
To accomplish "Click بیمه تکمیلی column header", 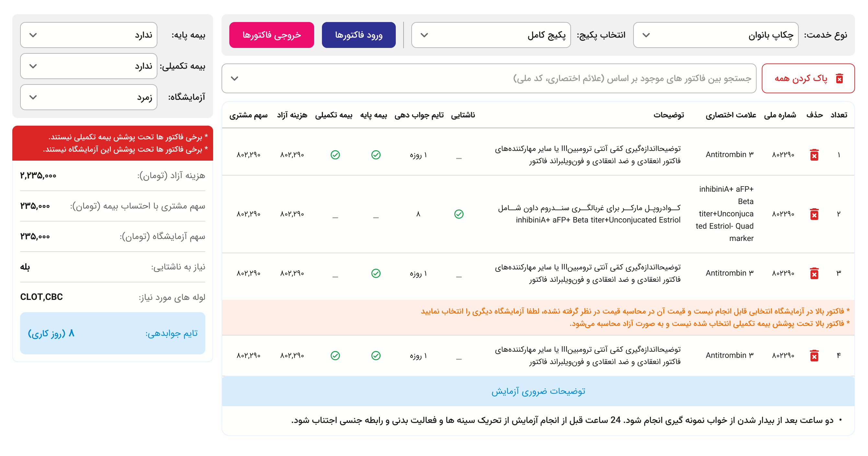I will (334, 115).
